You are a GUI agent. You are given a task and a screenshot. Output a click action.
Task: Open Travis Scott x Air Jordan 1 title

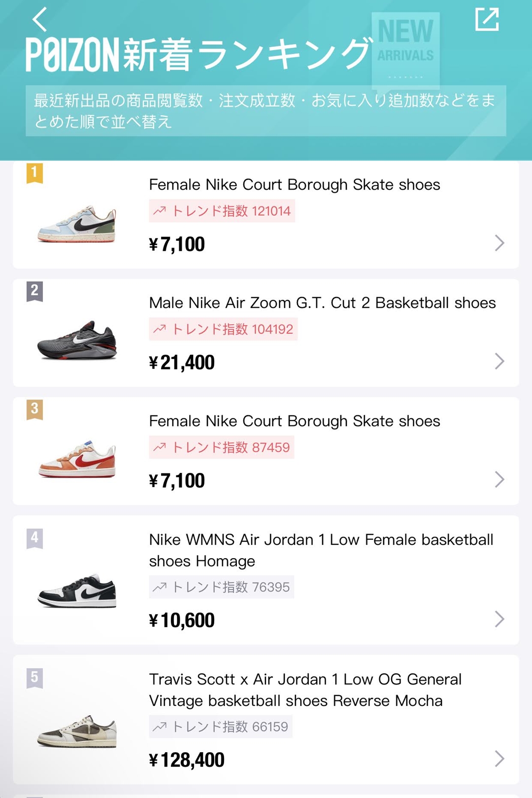click(305, 690)
